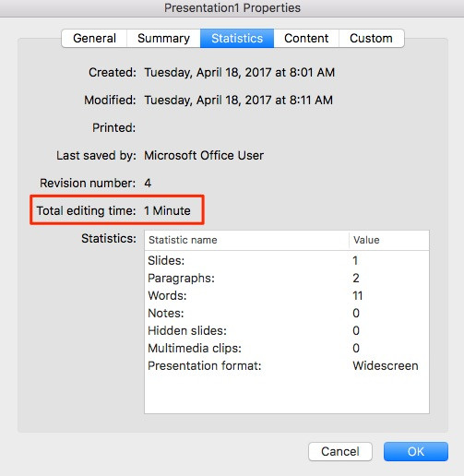Click the Total editing time value
464x476 pixels.
click(167, 210)
